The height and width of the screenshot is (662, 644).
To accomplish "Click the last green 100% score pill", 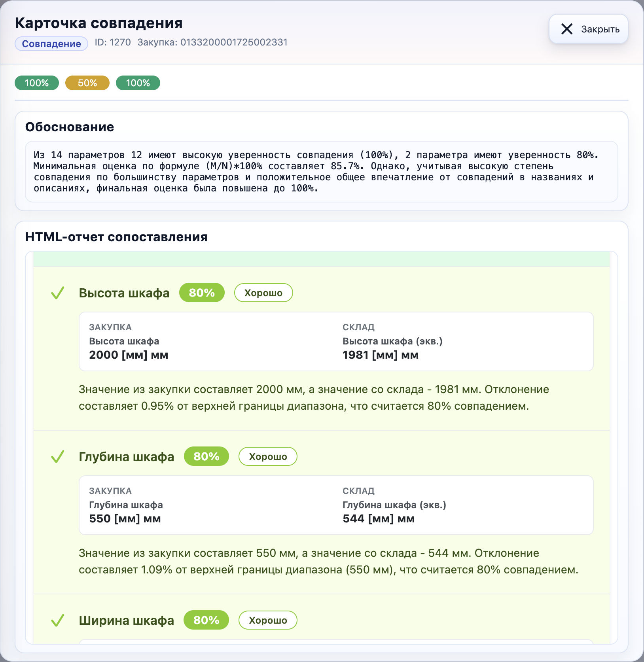I will 138,83.
